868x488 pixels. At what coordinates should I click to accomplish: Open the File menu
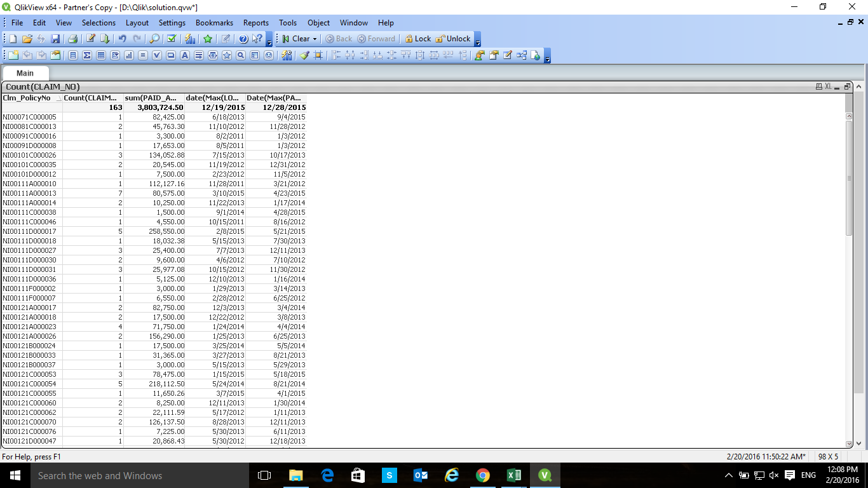17,23
